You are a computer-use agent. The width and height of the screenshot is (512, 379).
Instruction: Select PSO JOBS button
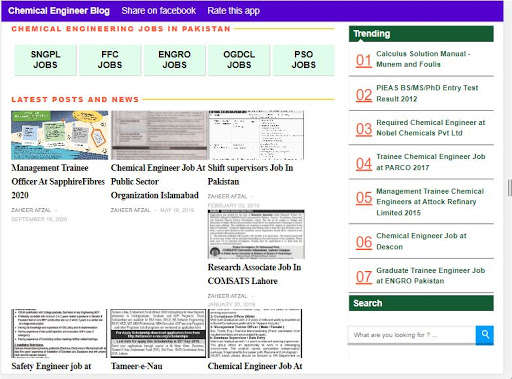pyautogui.click(x=303, y=60)
